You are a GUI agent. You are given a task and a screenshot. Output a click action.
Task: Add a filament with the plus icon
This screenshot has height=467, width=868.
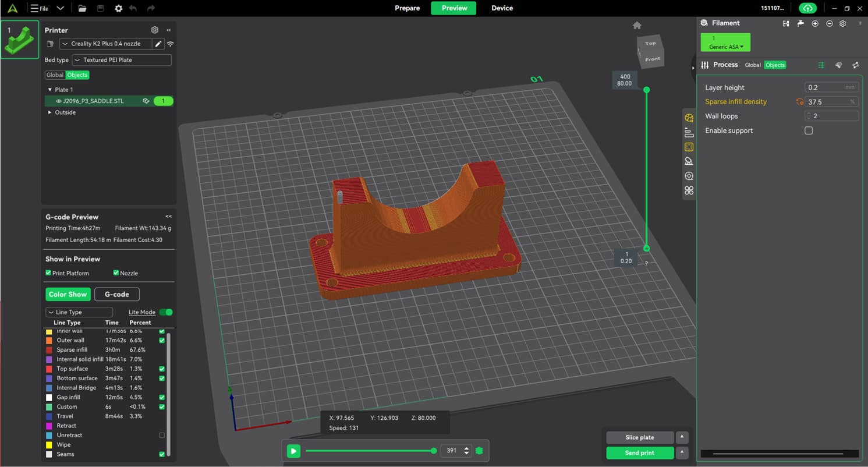(x=815, y=23)
